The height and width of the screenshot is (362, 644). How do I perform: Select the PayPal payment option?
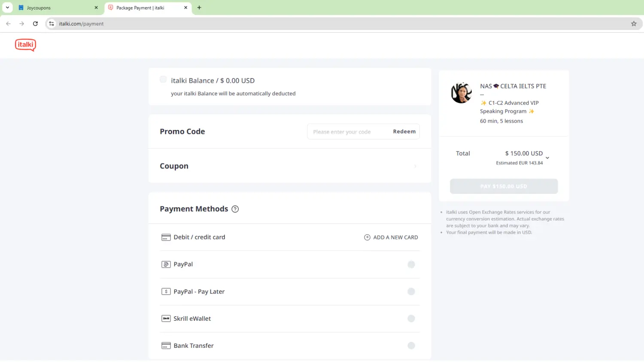click(411, 265)
